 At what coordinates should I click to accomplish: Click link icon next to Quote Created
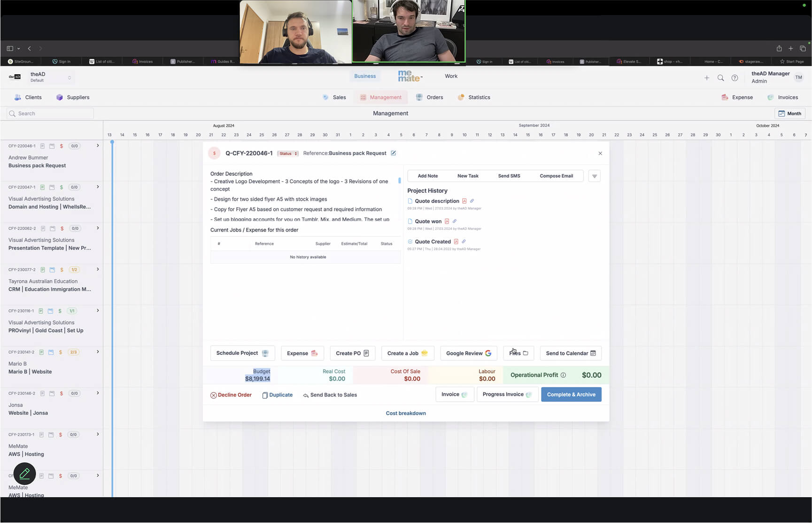pos(464,242)
